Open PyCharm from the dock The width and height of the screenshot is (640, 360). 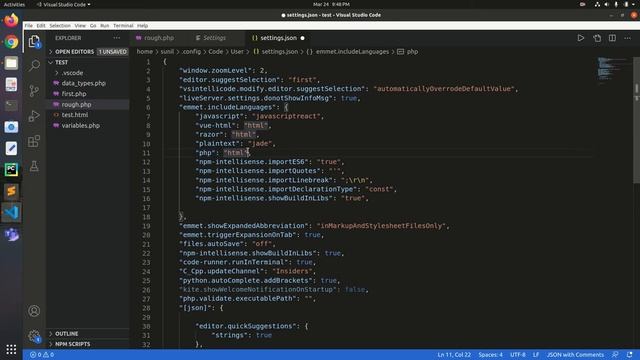coord(11,169)
